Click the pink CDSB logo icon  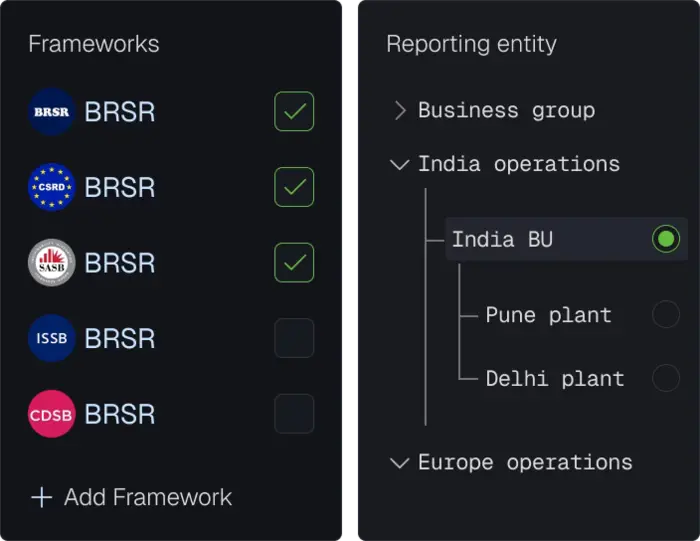coord(52,414)
